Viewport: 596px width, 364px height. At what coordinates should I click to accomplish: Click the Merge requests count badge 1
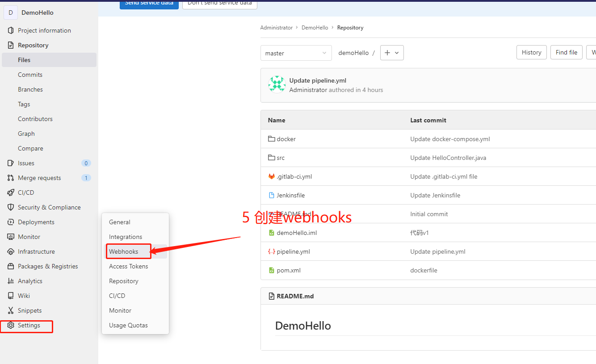point(86,178)
